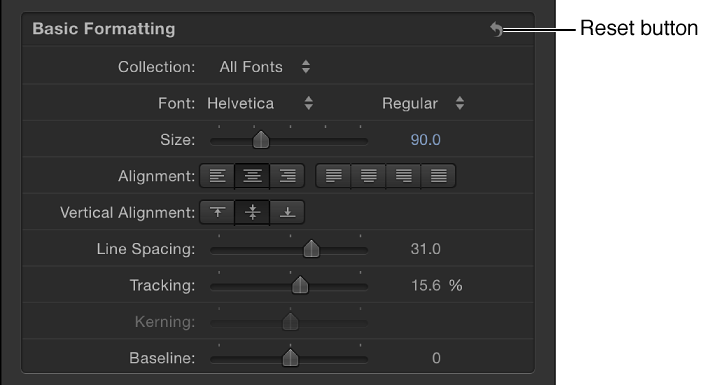Click the Tracking value 15.6

coord(426,286)
